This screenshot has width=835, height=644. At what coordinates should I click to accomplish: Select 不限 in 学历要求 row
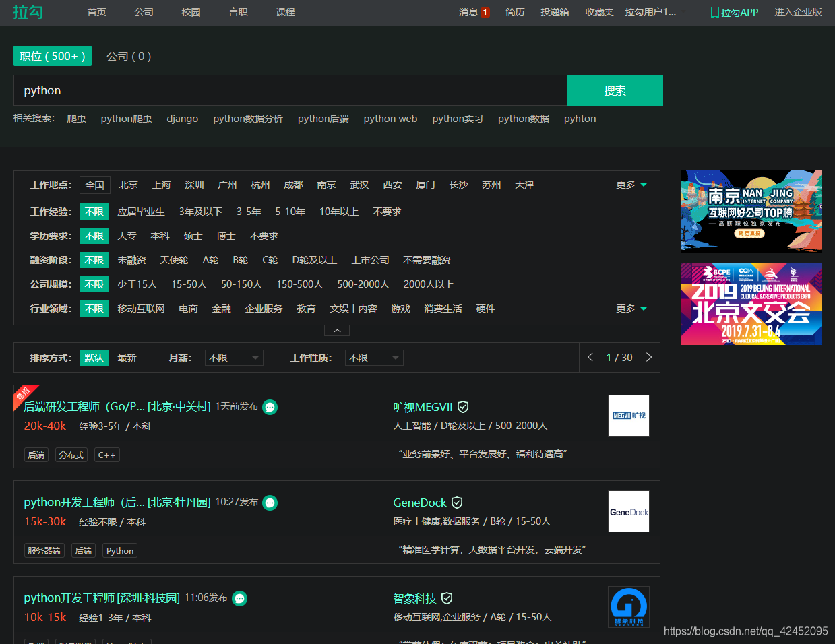point(94,236)
